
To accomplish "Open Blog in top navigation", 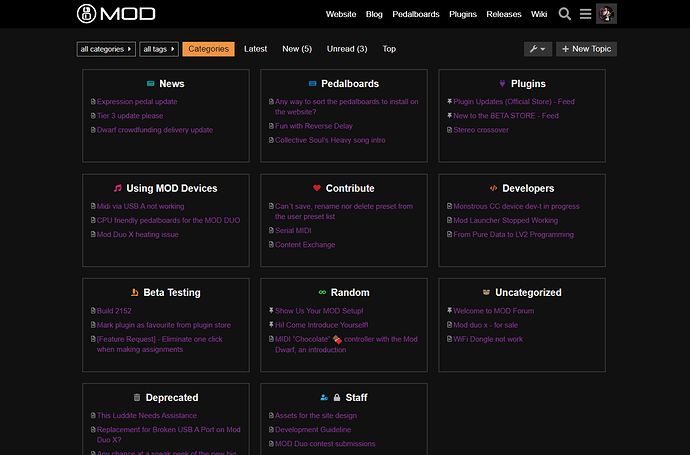I will 374,14.
